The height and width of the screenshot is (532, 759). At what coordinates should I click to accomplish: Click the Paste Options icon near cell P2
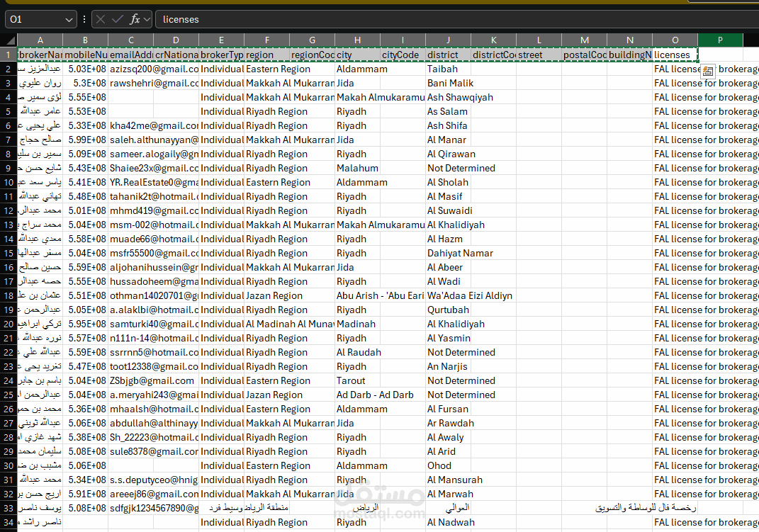pyautogui.click(x=708, y=72)
